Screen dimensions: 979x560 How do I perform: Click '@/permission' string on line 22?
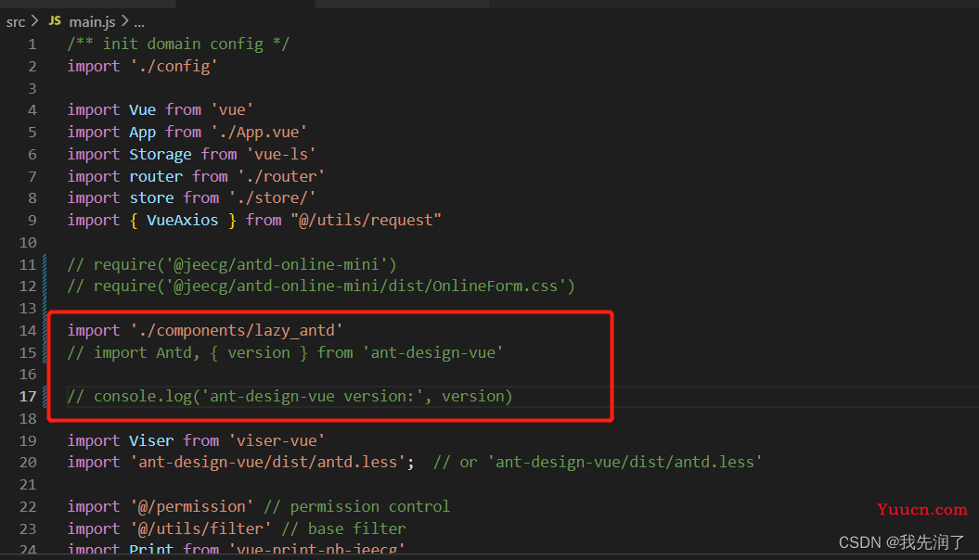[192, 506]
